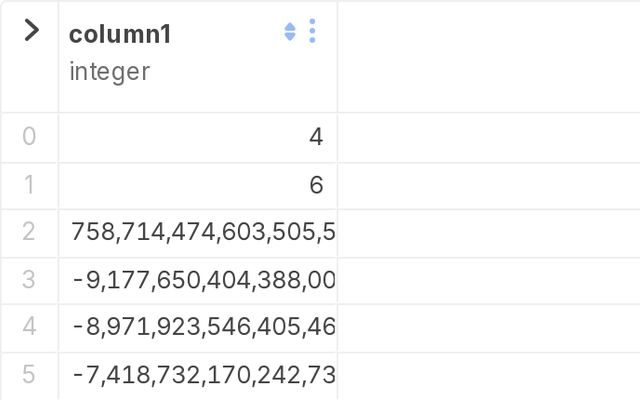
Task: Sort column1 using the sort arrows icon
Action: (290, 32)
